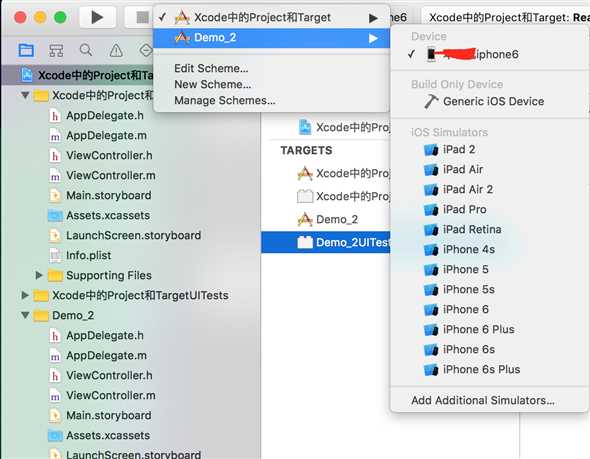Select the Demo_2 app target in TARGETS
The width and height of the screenshot is (590, 459).
326,219
